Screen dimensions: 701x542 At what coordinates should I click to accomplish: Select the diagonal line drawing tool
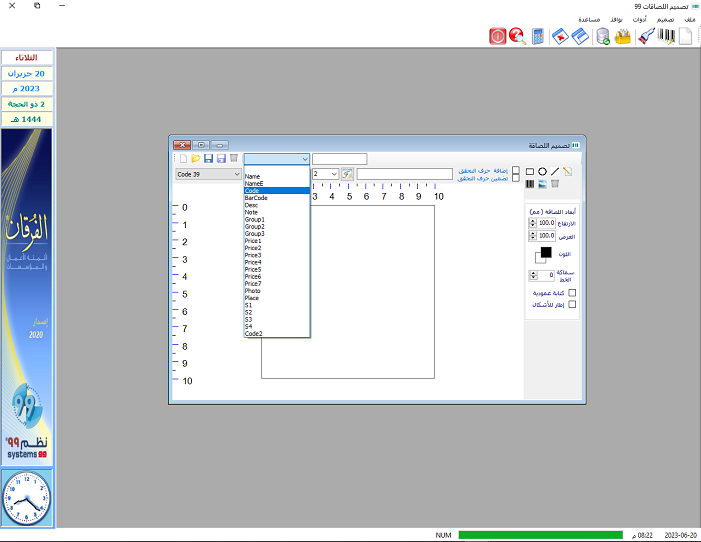point(555,172)
